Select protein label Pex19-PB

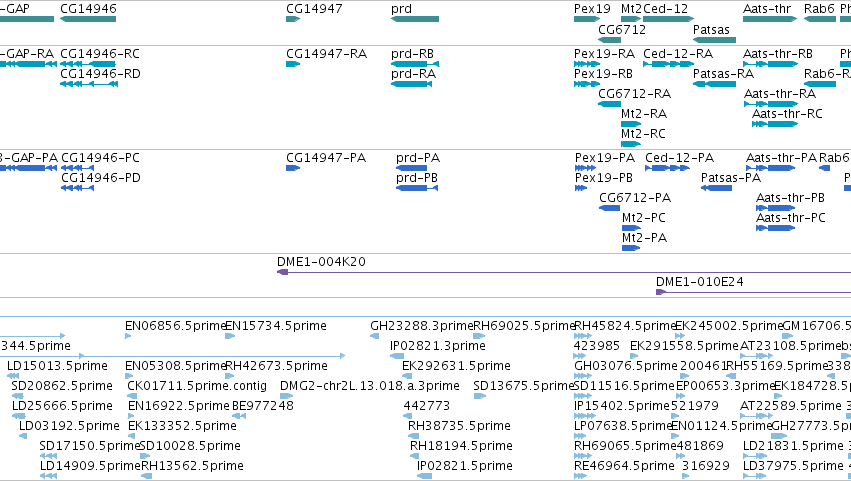tap(604, 178)
